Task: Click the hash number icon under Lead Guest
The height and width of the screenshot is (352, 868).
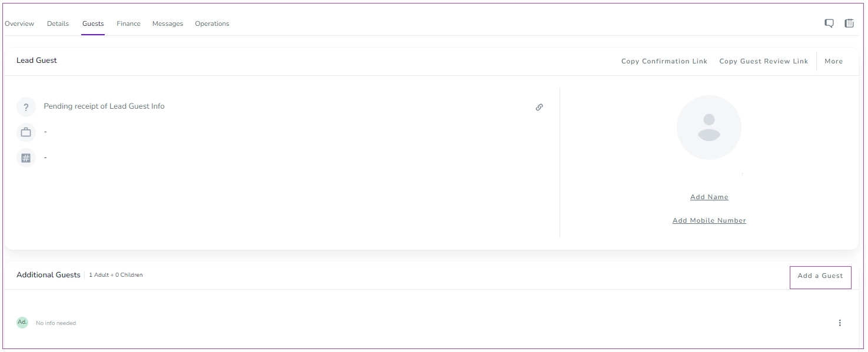Action: coord(26,158)
